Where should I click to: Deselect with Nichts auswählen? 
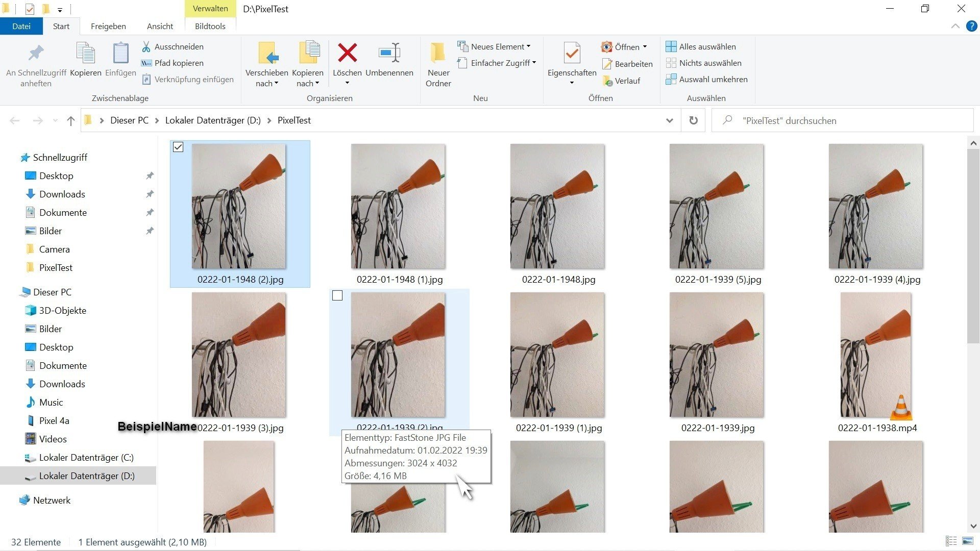(x=704, y=63)
